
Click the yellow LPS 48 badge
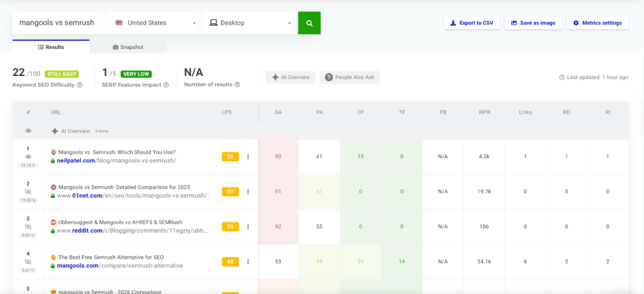pyautogui.click(x=231, y=262)
